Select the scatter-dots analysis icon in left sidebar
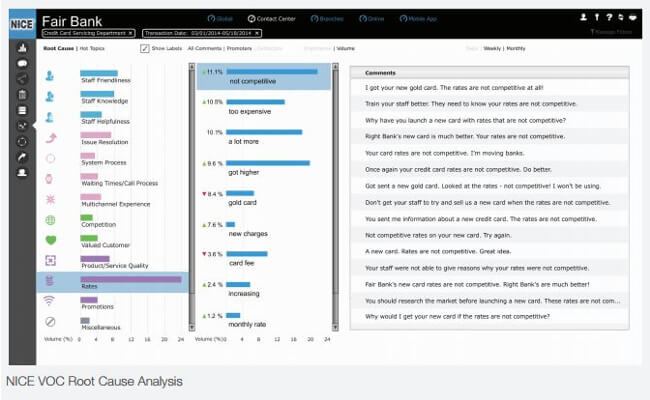 22,125
